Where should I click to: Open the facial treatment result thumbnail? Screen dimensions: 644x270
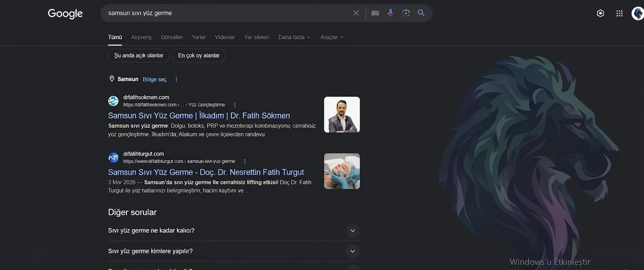pyautogui.click(x=342, y=171)
